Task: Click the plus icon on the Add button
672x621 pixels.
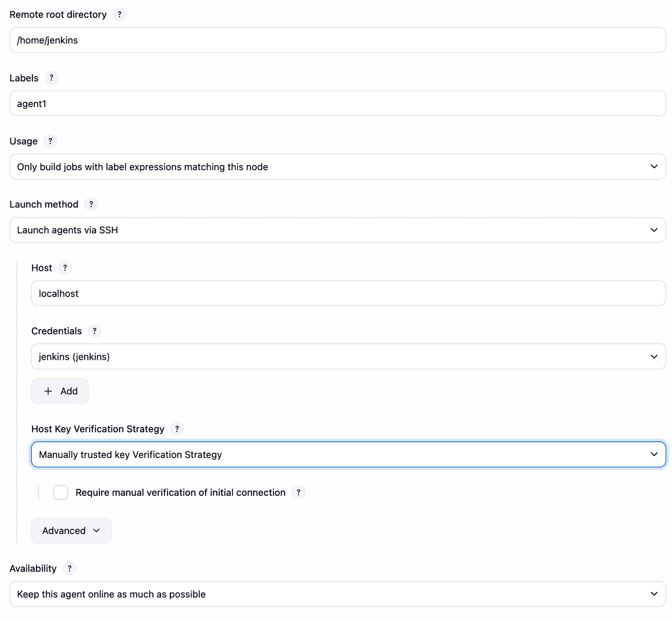Action: tap(48, 391)
